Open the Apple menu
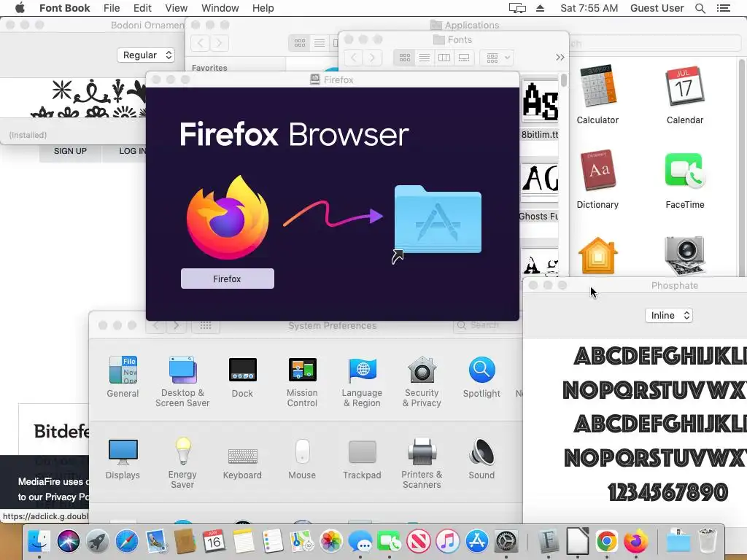This screenshot has width=747, height=560. [20, 8]
